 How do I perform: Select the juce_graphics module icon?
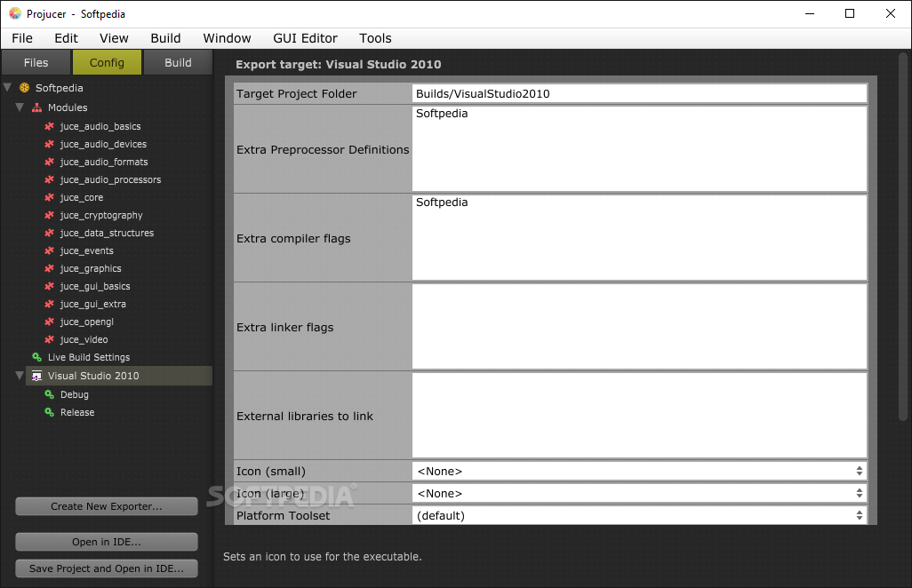coord(50,268)
